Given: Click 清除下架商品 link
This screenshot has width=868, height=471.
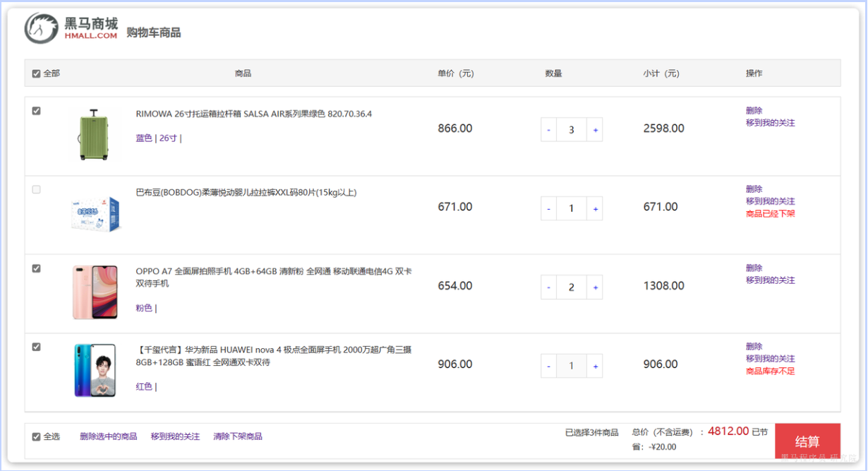Looking at the screenshot, I should [x=238, y=436].
